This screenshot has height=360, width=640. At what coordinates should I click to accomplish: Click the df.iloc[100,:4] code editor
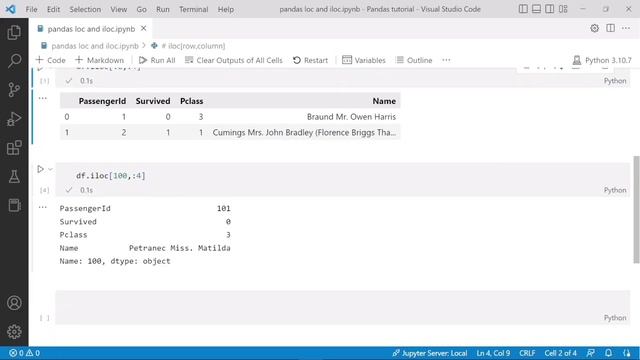coord(343,176)
